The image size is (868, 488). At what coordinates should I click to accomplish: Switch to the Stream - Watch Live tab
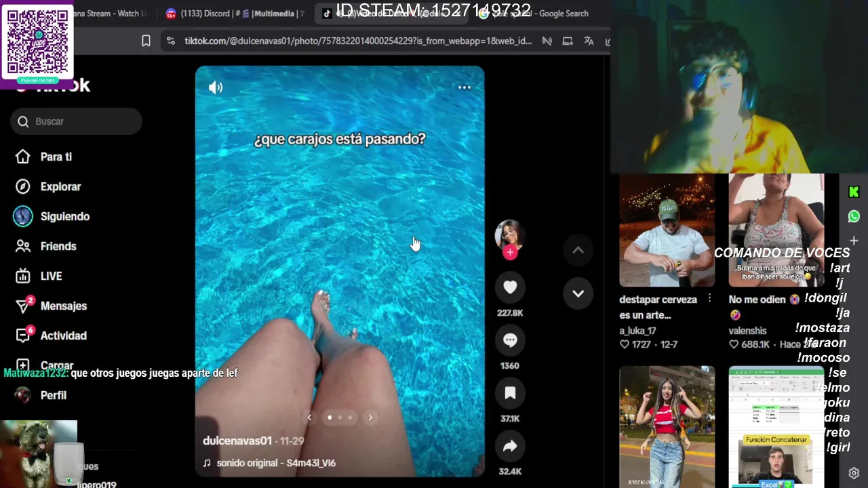pyautogui.click(x=110, y=14)
